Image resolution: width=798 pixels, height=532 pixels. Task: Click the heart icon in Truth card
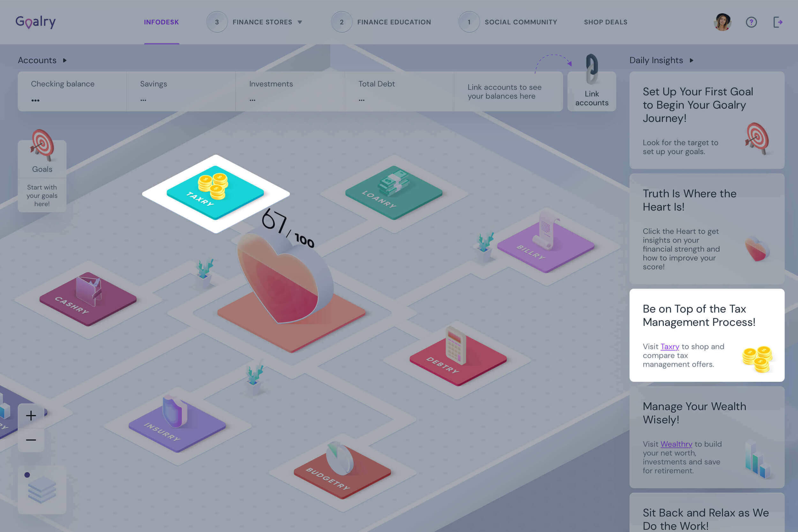point(757,249)
